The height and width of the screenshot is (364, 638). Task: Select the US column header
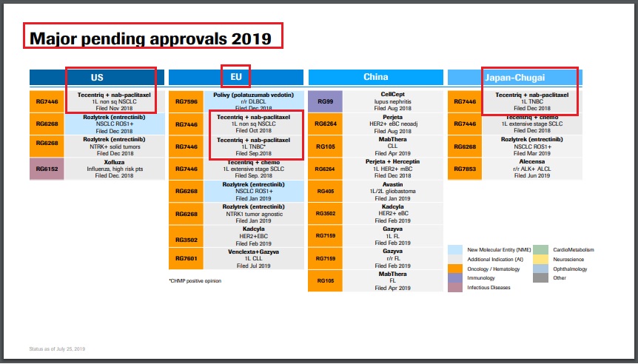[97, 77]
